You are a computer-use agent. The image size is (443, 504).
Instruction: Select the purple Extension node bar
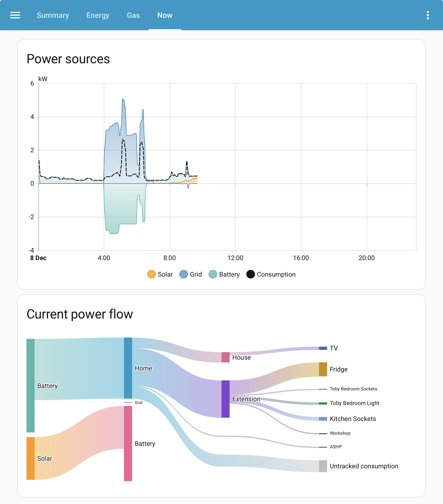226,399
